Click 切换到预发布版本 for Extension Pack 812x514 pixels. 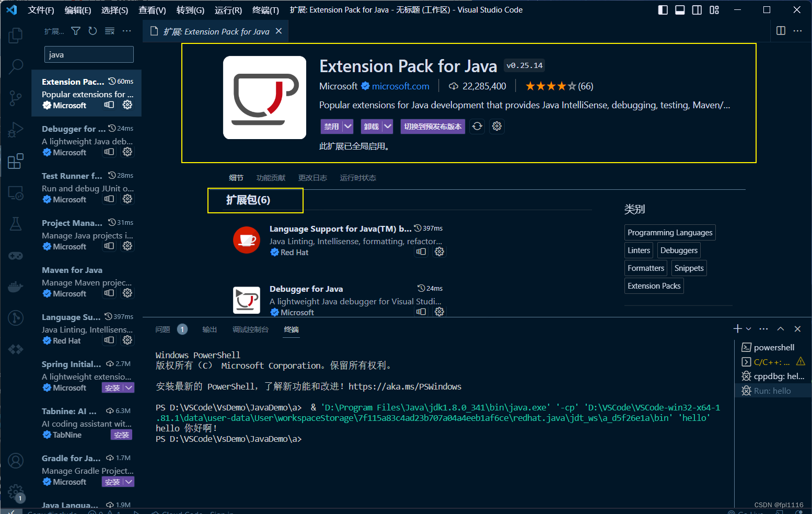433,126
